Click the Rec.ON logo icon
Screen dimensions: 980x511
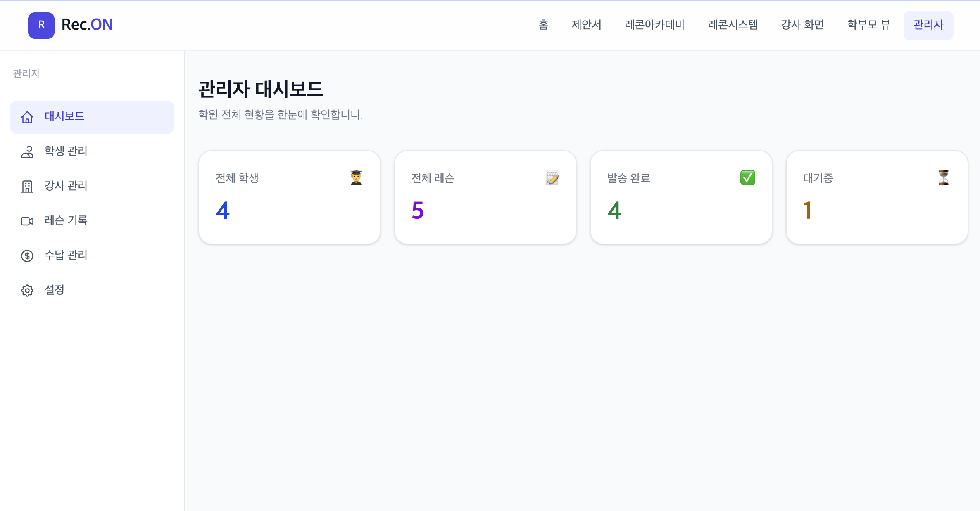41,25
